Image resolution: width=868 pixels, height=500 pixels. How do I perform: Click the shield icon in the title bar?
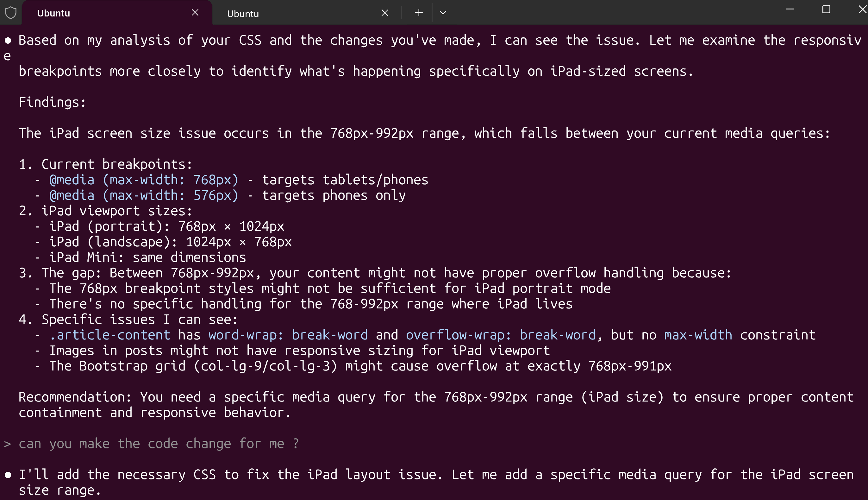(11, 13)
